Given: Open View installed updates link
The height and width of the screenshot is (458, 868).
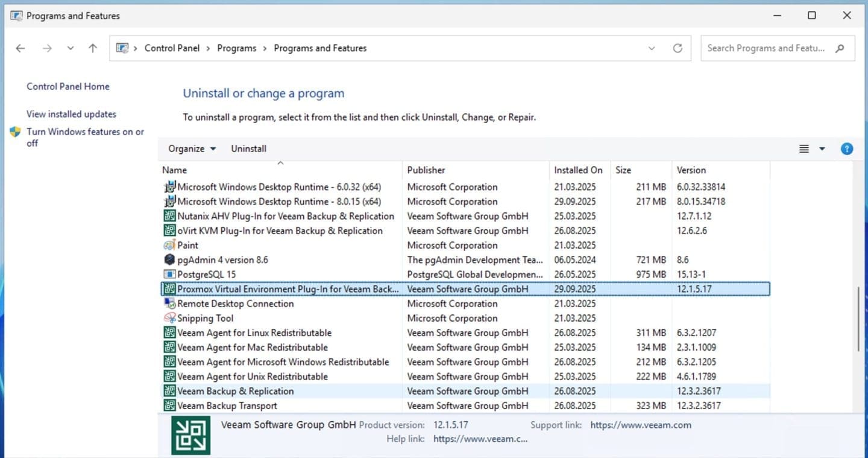Looking at the screenshot, I should point(71,114).
